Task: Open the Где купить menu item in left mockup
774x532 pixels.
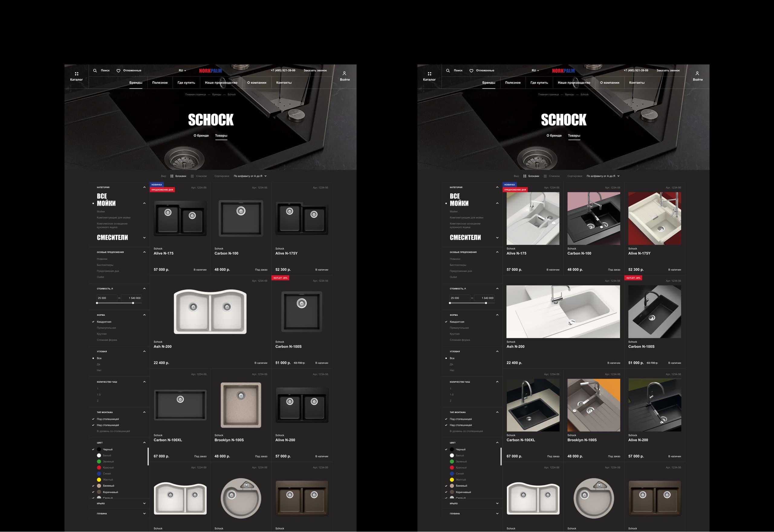Action: point(186,83)
